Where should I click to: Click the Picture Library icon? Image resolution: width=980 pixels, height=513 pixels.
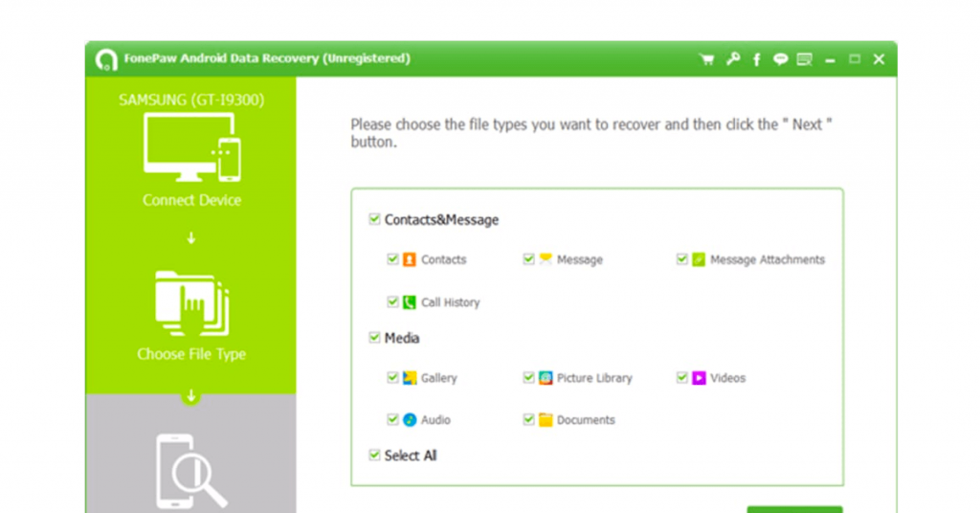546,378
